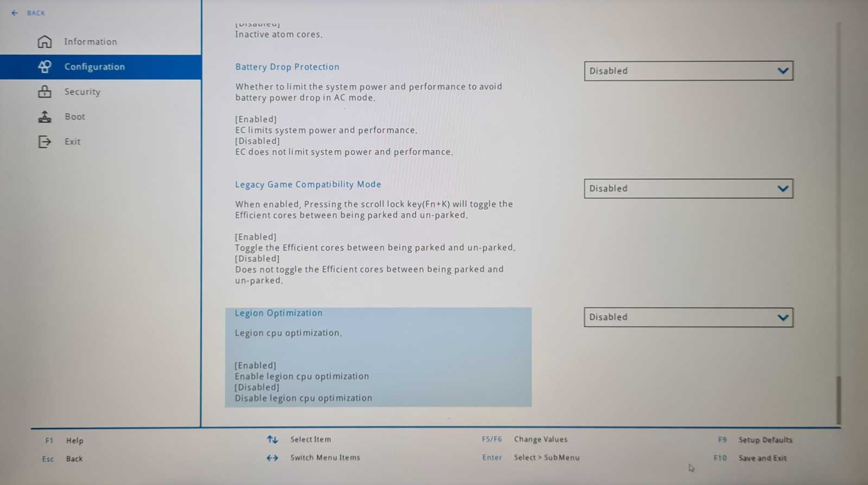The image size is (868, 485).
Task: Click F5/F6 Change Values hint
Action: tap(525, 439)
